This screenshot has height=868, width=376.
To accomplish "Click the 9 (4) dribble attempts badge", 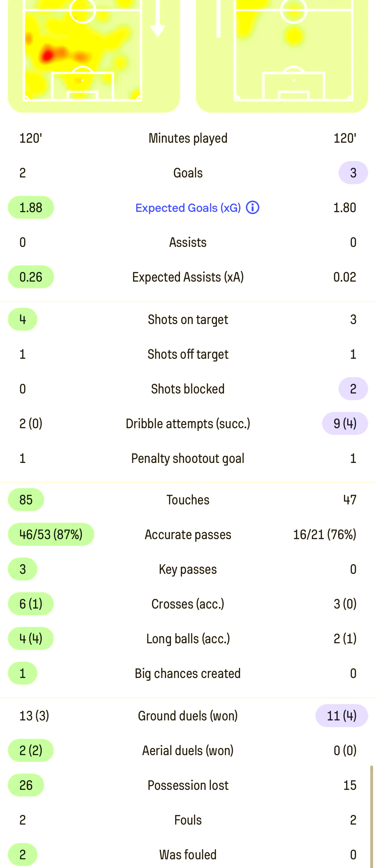I will pyautogui.click(x=345, y=424).
